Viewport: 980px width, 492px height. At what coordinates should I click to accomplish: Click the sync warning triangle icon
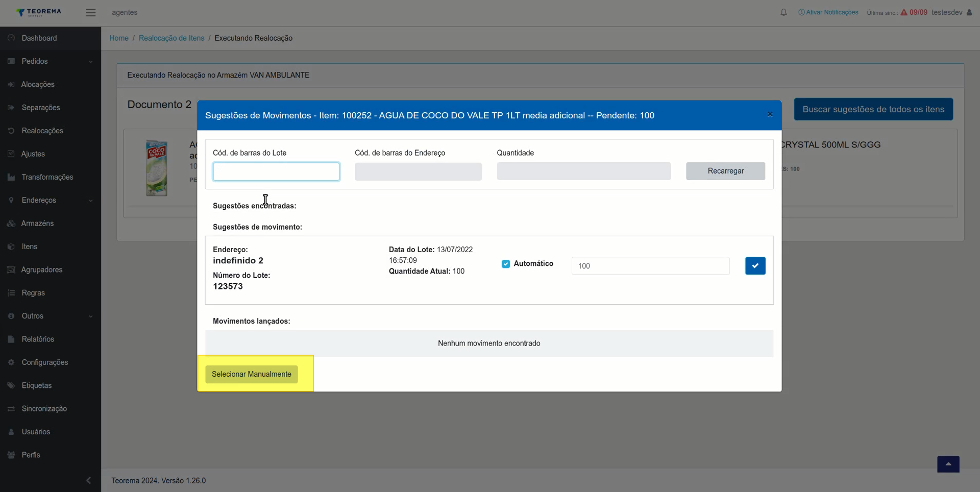(x=904, y=12)
